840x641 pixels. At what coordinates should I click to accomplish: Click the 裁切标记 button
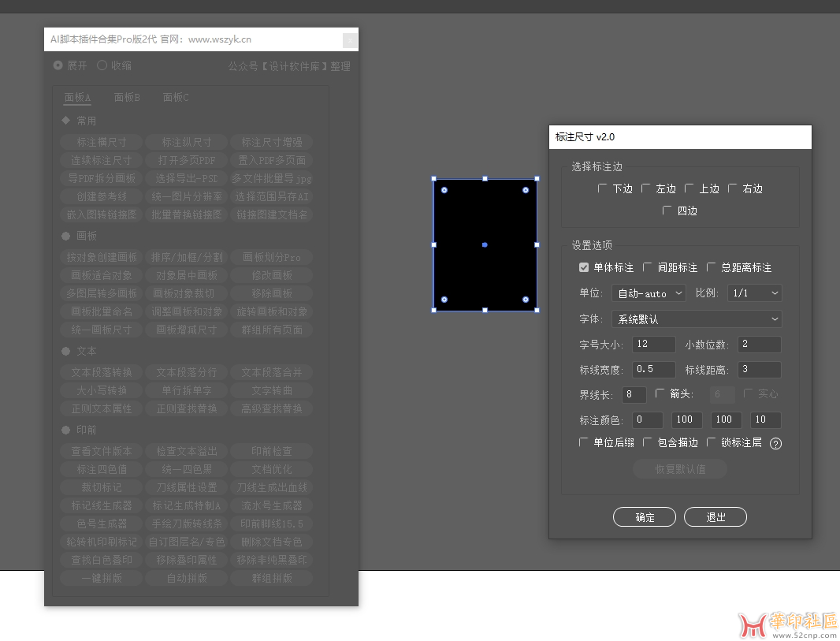(x=101, y=488)
